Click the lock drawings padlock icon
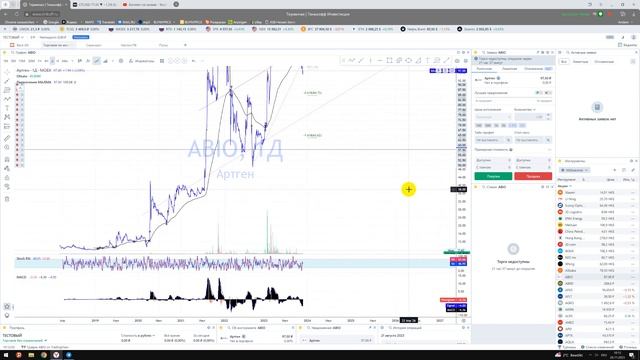This screenshot has width=640, height=360. tap(7, 178)
